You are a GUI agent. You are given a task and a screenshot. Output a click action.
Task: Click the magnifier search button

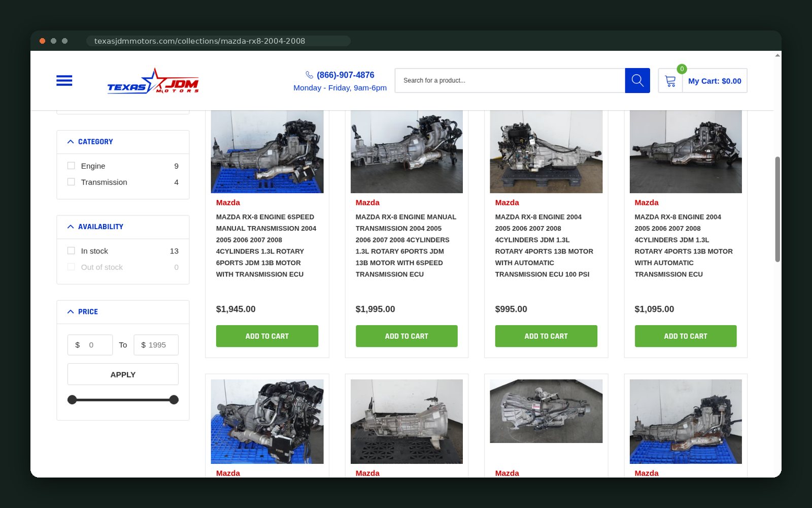pos(637,80)
